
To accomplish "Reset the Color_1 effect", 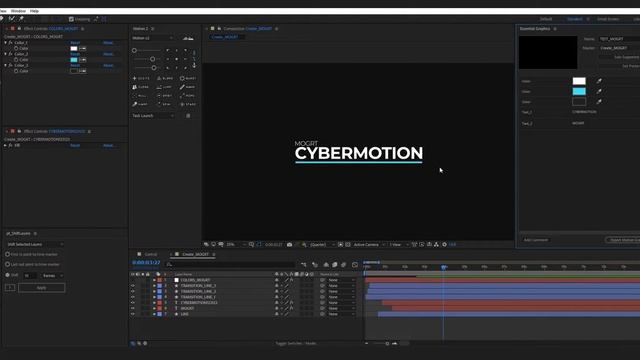I will 75,42.
